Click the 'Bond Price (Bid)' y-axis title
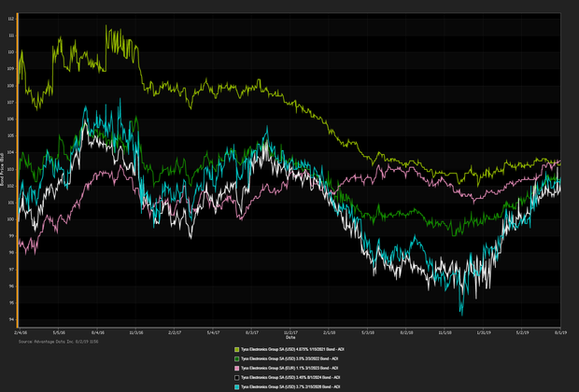579x392 pixels. (x=2, y=170)
